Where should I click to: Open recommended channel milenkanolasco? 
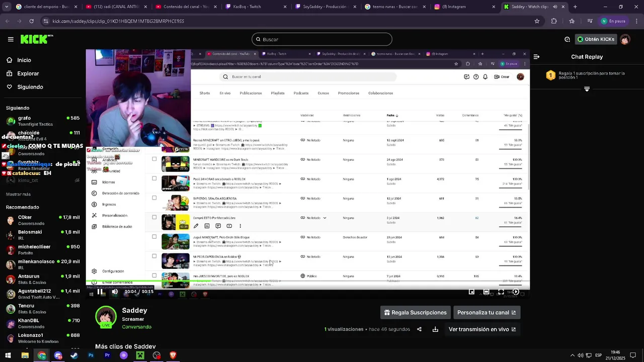click(x=43, y=264)
